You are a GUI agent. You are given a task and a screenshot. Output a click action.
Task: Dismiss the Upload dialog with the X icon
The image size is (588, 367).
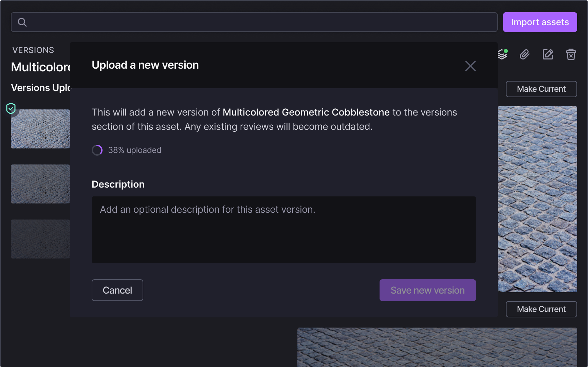pos(471,66)
